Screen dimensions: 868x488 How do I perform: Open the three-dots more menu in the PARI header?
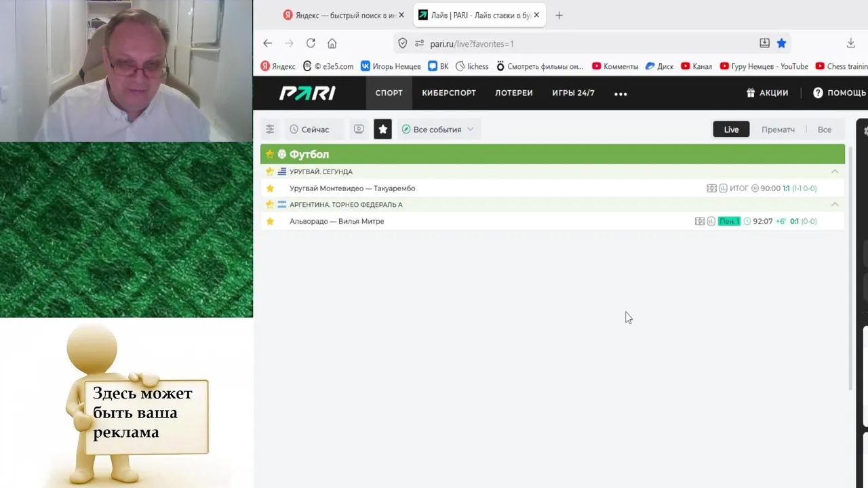pos(620,94)
